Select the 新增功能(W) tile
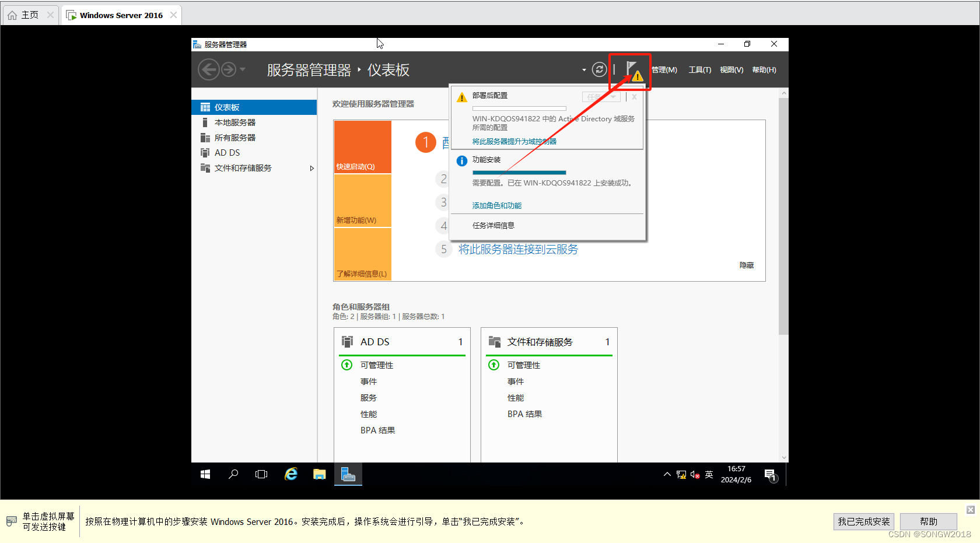The height and width of the screenshot is (543, 980). click(363, 201)
